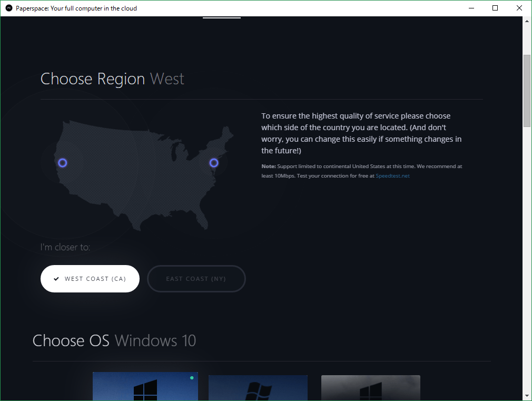Viewport: 532px width, 401px height.
Task: Click the green dot on Windows 10 thumbnail
Action: (x=192, y=378)
